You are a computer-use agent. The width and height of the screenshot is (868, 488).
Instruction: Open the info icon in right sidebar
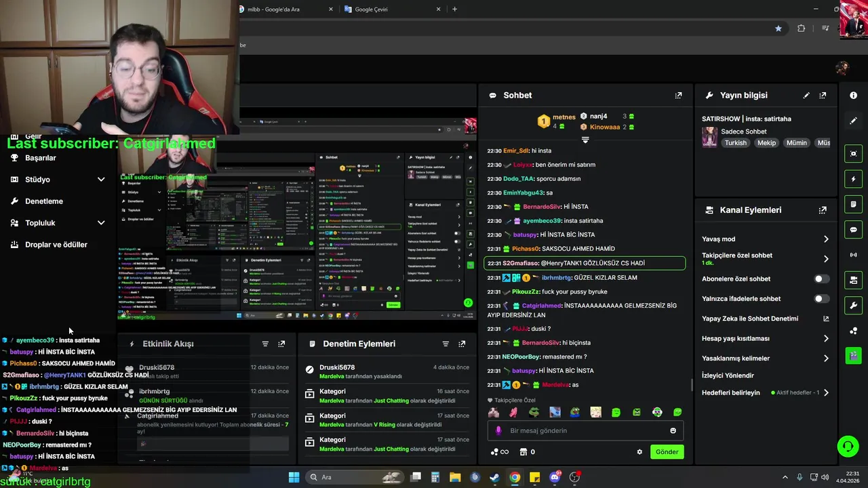click(x=853, y=96)
